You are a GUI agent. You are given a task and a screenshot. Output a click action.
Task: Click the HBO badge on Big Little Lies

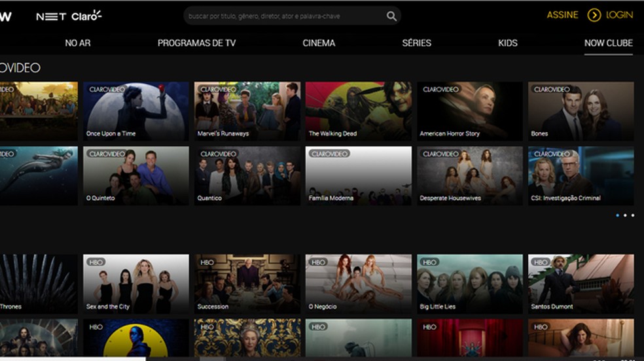pos(429,262)
